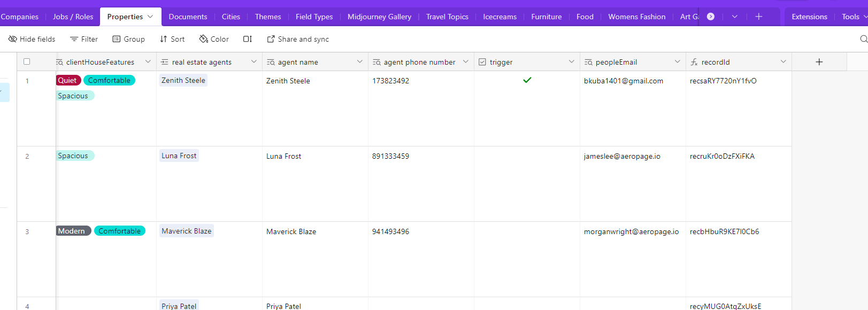Open the Properties tab dropdown chevron
The image size is (868, 310).
click(150, 17)
